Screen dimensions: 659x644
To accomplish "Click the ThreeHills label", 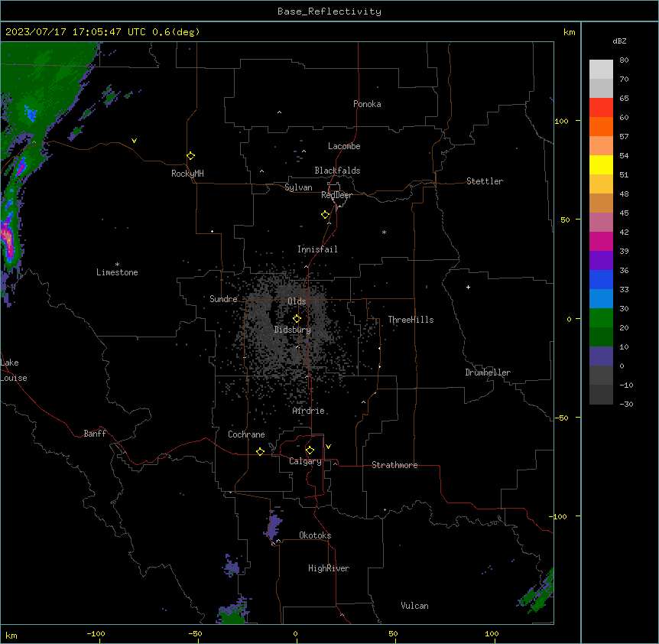I will tap(411, 320).
